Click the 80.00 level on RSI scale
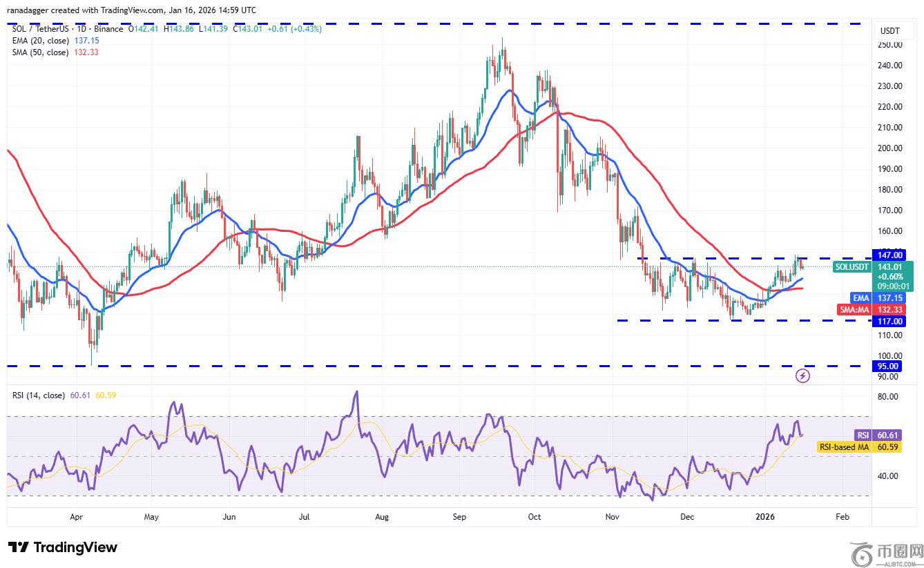Screen dimensions: 924x568 click(888, 397)
